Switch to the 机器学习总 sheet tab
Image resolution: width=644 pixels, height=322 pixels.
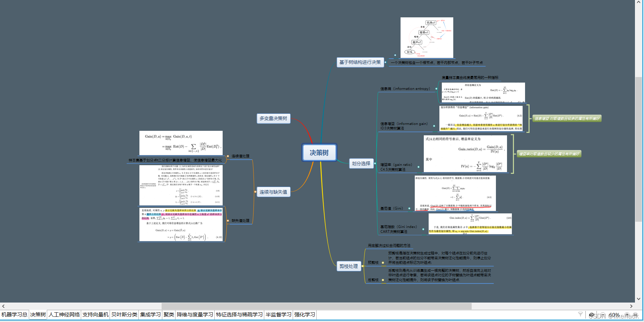(x=14, y=315)
